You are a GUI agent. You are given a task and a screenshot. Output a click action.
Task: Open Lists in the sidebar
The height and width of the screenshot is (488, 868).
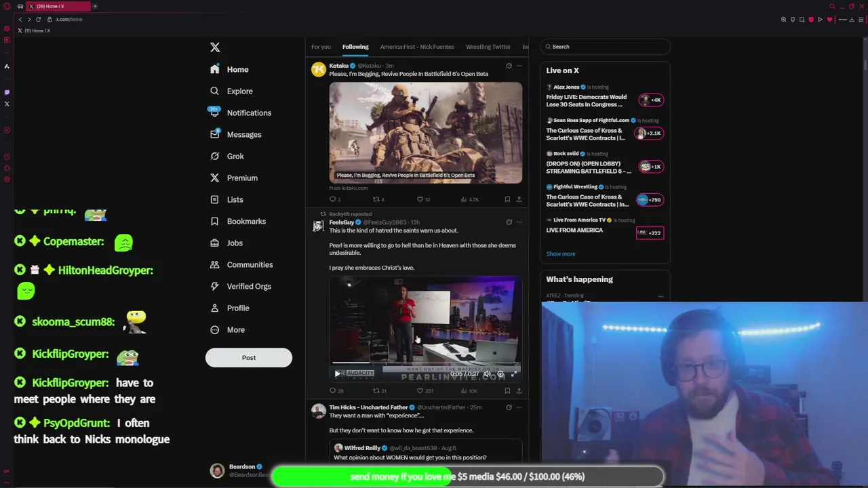[226, 199]
